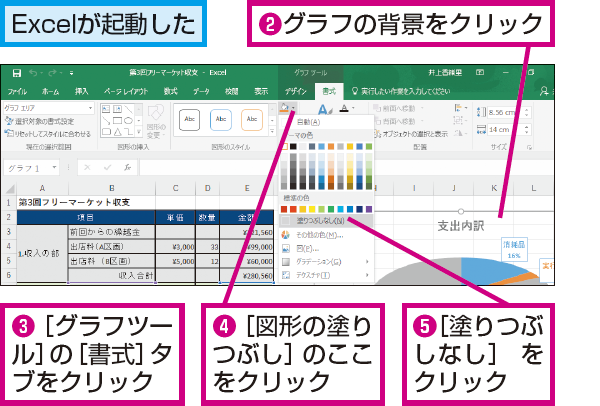
Task: Apply the orange-outlined Abc shape style
Action: click(252, 120)
